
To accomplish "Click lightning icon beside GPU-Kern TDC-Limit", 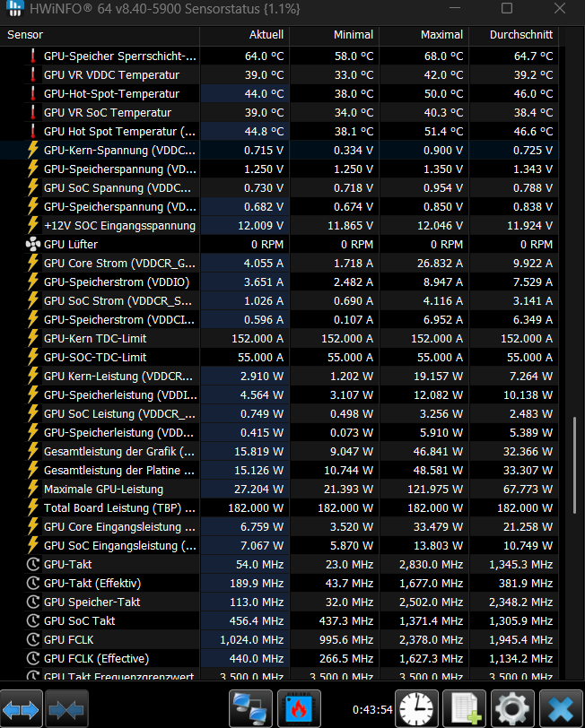I will pos(33,339).
